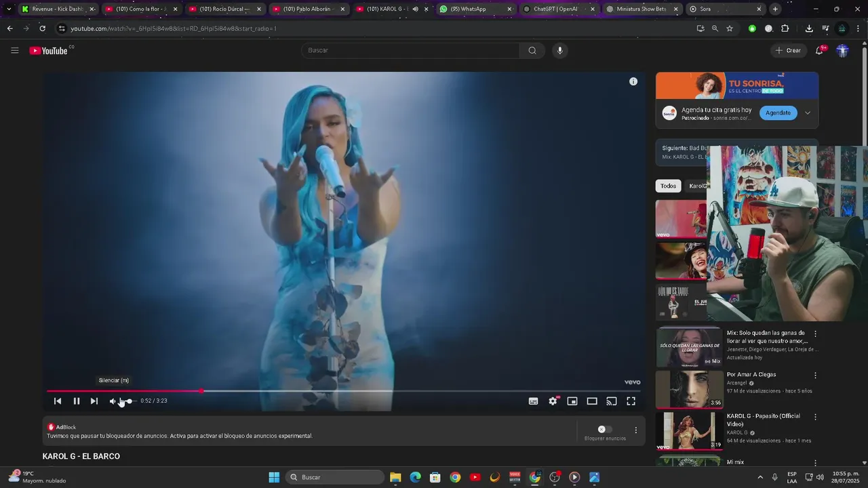Switch to Miniatura Show Beta tab
The width and height of the screenshot is (868, 488).
click(642, 9)
